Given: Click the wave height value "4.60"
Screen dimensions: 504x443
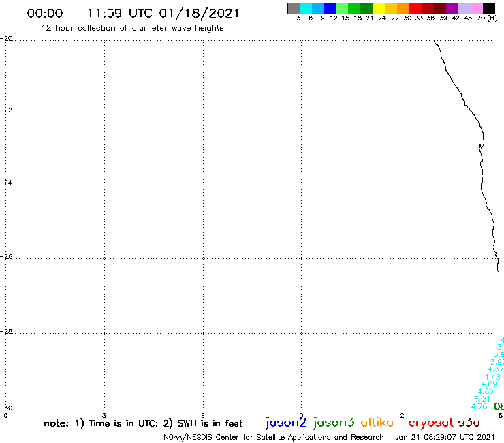Looking at the screenshot, I should 486,391.
